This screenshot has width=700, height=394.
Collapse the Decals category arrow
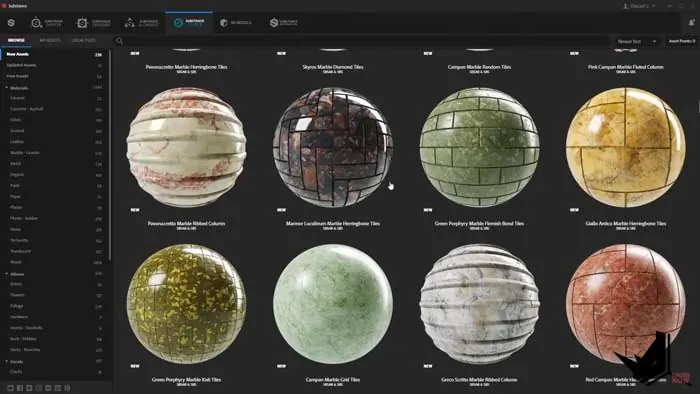pos(7,361)
